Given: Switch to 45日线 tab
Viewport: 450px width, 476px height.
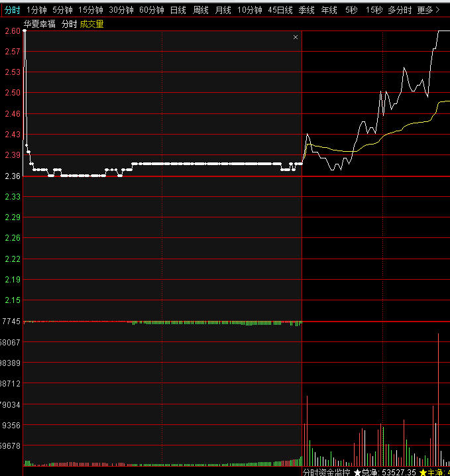Looking at the screenshot, I should pyautogui.click(x=280, y=10).
